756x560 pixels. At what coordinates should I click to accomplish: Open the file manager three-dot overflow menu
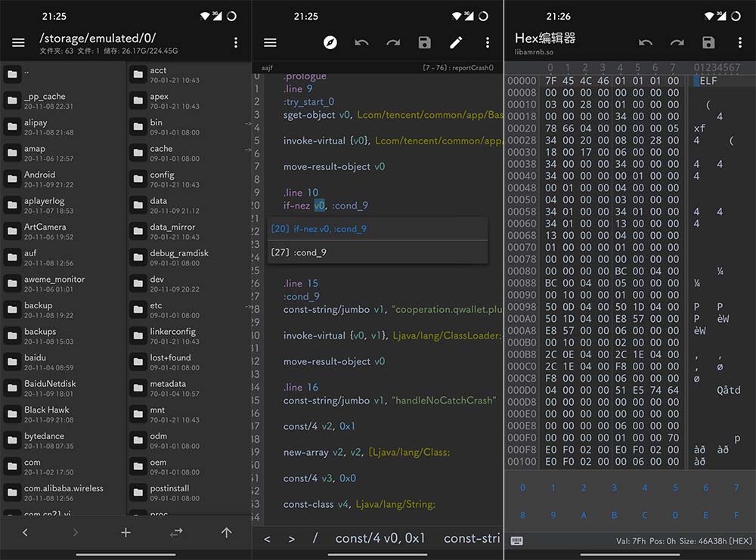pos(236,43)
